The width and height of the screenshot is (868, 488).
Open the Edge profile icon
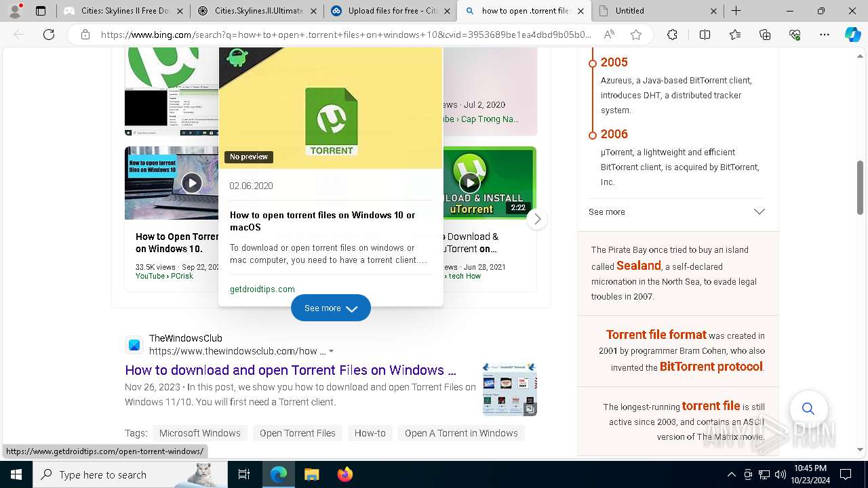[x=15, y=11]
